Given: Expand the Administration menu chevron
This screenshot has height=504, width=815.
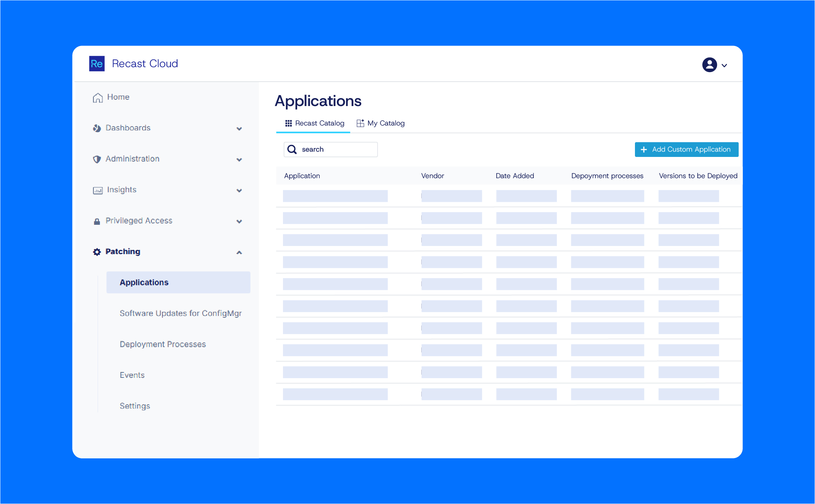Looking at the screenshot, I should (239, 160).
